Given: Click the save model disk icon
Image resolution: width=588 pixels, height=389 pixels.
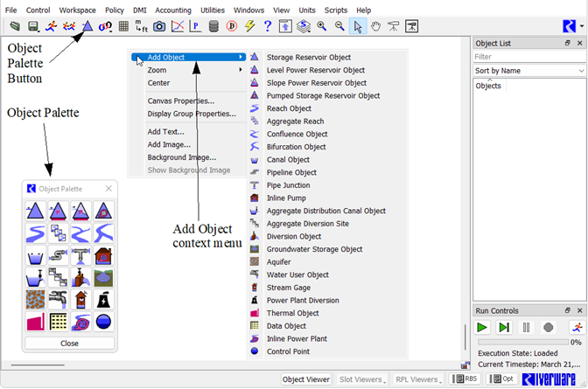Looking at the screenshot, I should pos(33,26).
